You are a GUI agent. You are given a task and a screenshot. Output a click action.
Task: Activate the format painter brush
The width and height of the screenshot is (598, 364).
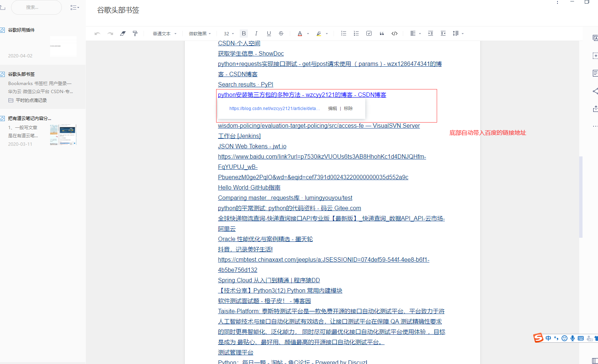(x=135, y=33)
